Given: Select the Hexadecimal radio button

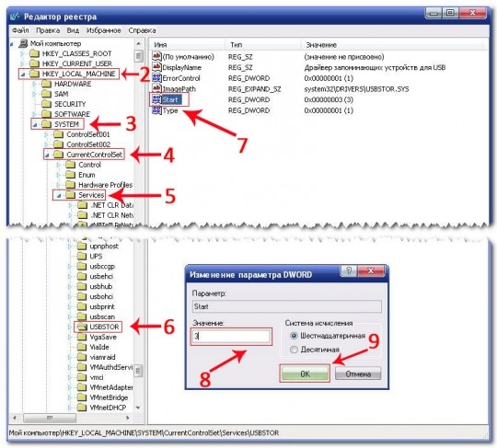Looking at the screenshot, I should (294, 336).
